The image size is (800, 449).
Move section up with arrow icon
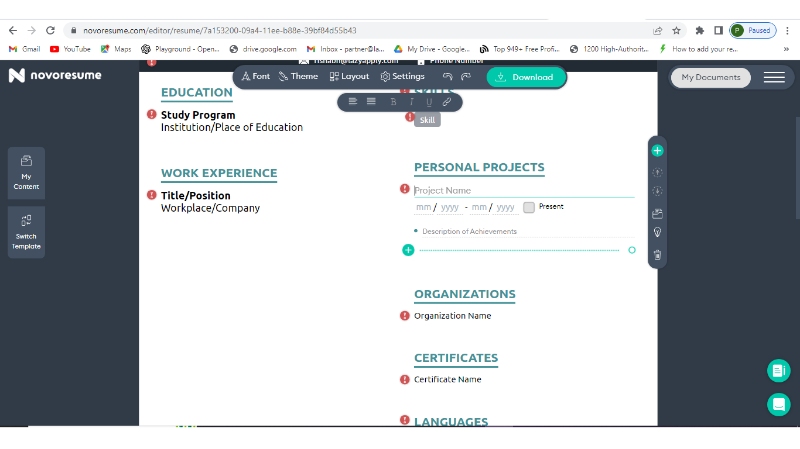coord(657,172)
